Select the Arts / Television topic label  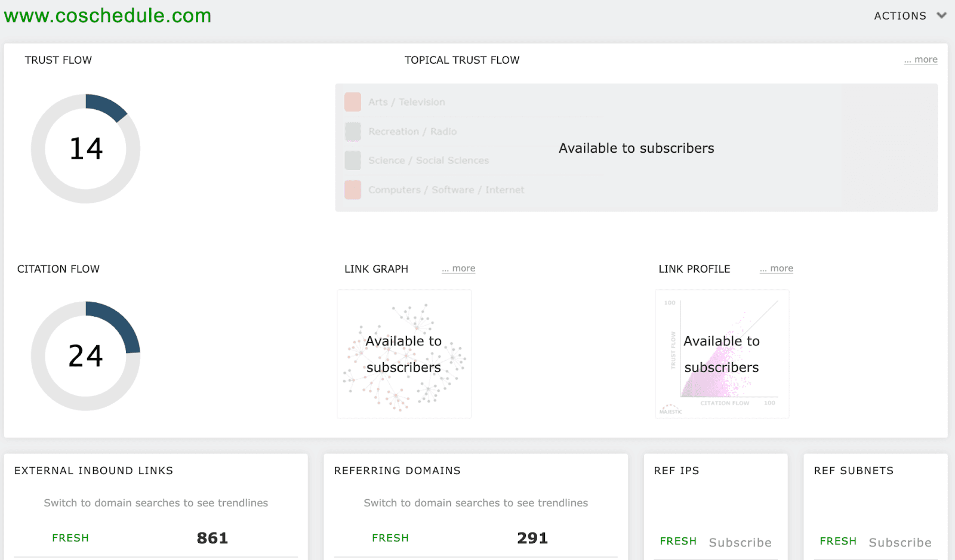406,102
